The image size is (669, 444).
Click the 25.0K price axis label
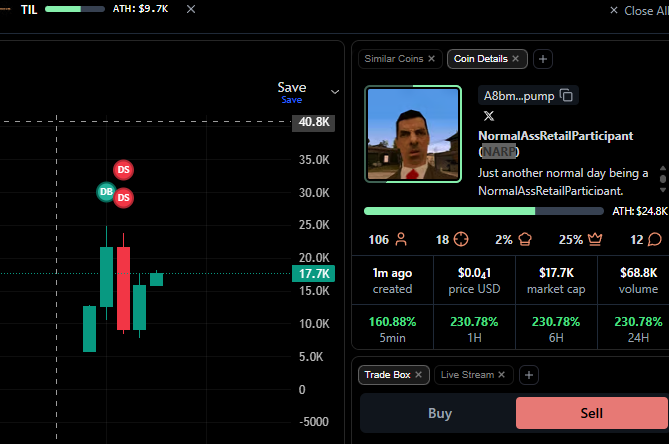[314, 225]
